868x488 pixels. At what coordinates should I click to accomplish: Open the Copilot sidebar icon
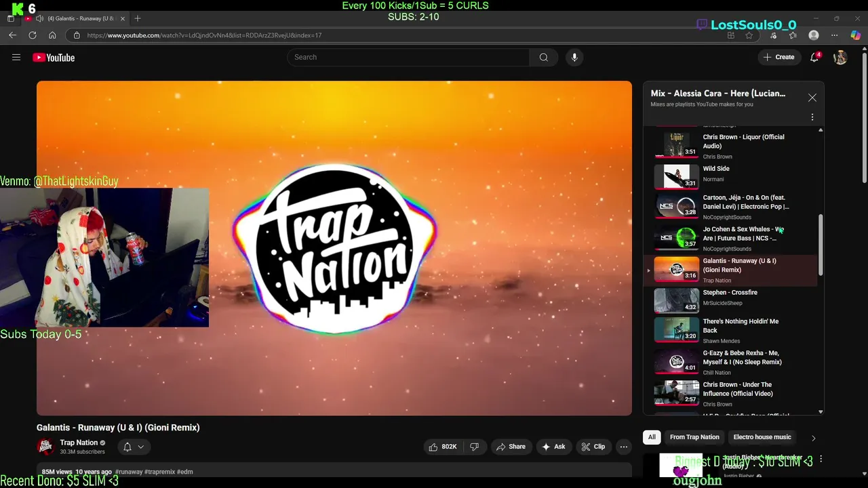click(x=856, y=35)
